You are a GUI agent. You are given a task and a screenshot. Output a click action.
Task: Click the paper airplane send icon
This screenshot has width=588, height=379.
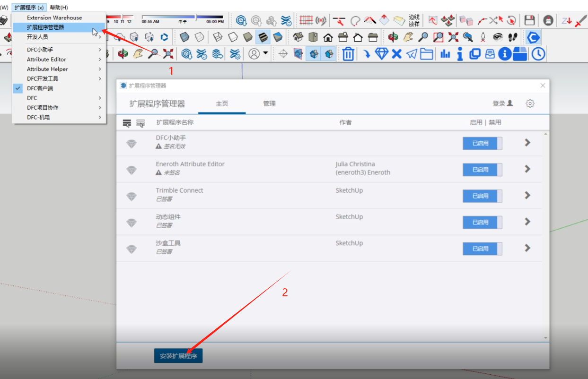(x=412, y=54)
